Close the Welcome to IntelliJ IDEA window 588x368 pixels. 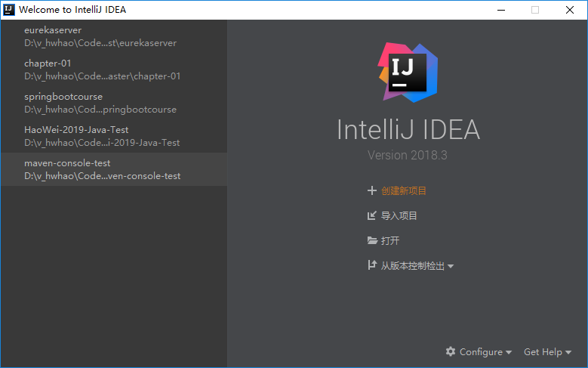570,10
